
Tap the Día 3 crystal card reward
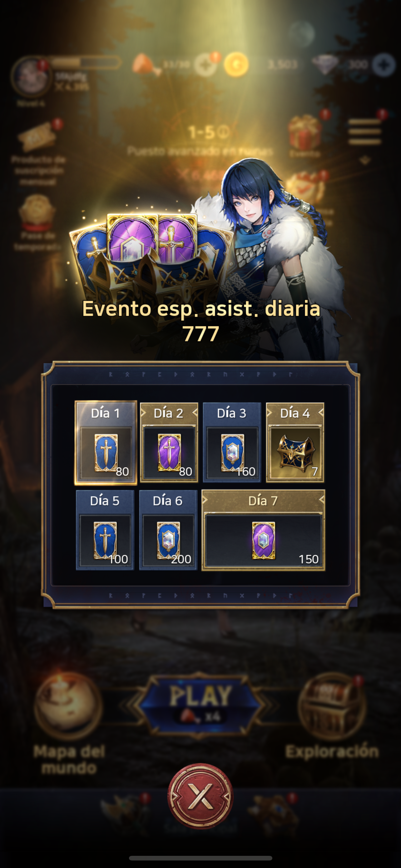pos(232,443)
